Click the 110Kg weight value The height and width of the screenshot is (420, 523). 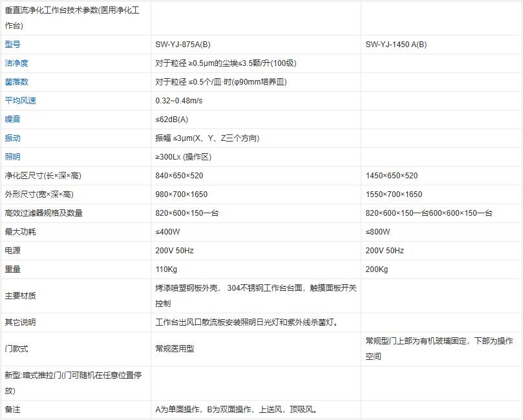pos(166,269)
